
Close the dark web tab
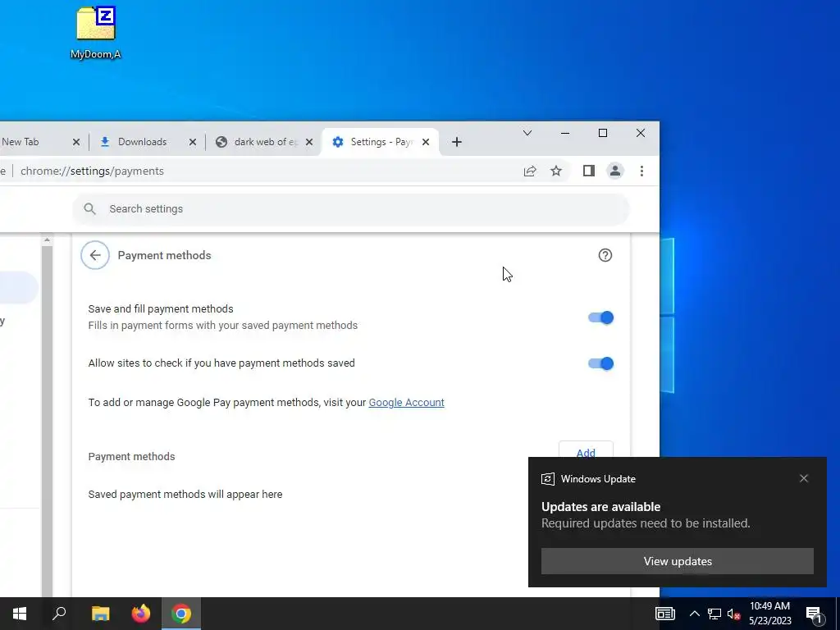pyautogui.click(x=309, y=142)
